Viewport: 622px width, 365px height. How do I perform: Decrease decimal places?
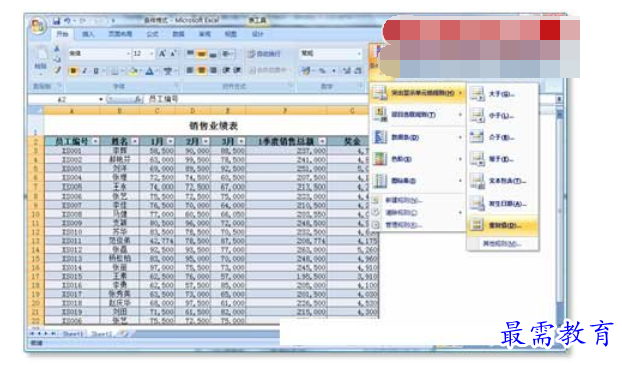[x=357, y=71]
